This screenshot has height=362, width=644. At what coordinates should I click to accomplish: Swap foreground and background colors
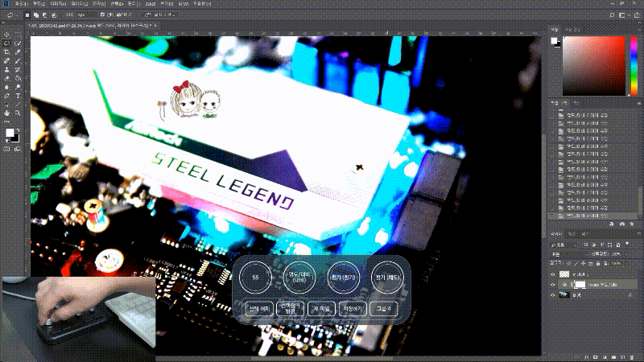tap(17, 130)
